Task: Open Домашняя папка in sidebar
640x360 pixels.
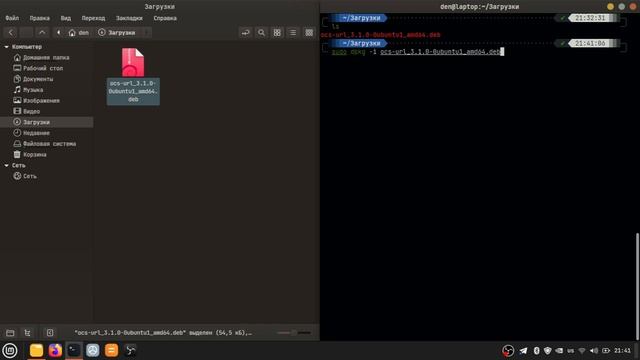Action: click(47, 58)
